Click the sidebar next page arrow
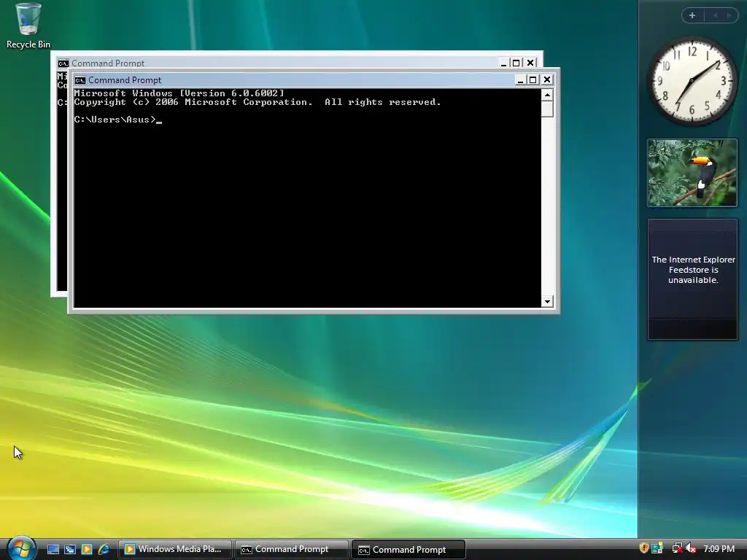This screenshot has height=560, width=747. point(729,15)
